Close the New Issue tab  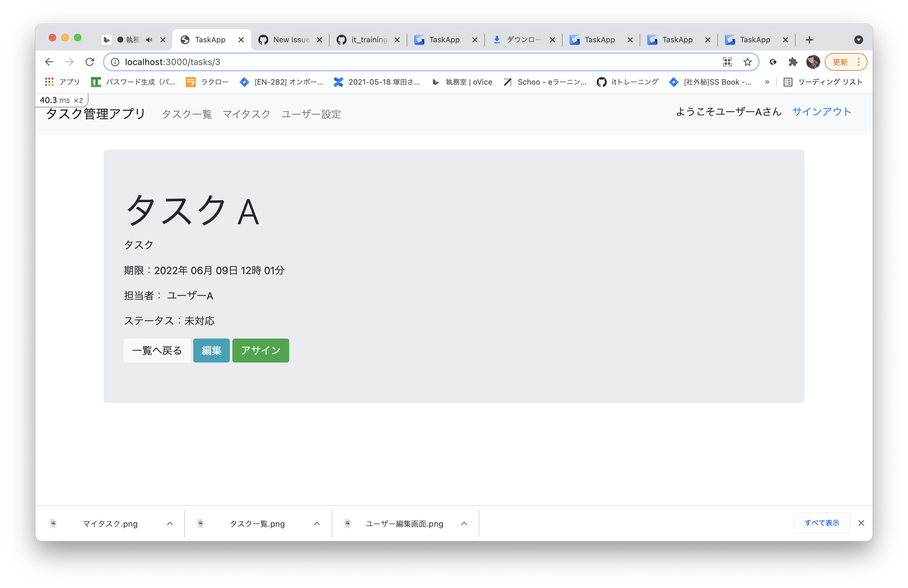pyautogui.click(x=319, y=40)
